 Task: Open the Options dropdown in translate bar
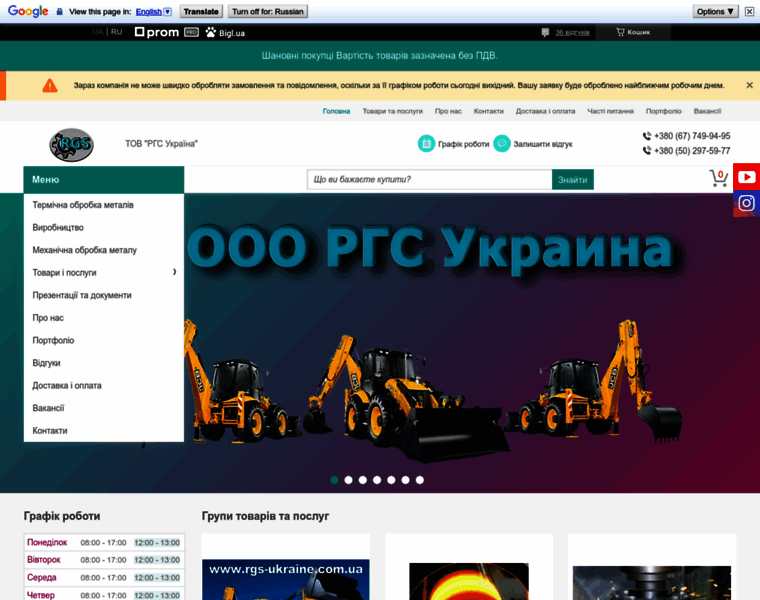click(715, 11)
